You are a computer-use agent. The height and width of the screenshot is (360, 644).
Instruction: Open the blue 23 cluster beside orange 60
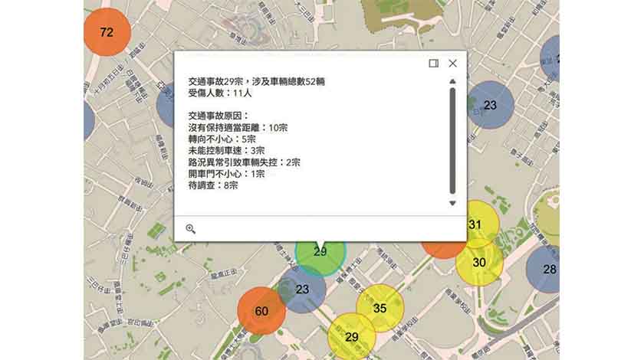pos(302,289)
